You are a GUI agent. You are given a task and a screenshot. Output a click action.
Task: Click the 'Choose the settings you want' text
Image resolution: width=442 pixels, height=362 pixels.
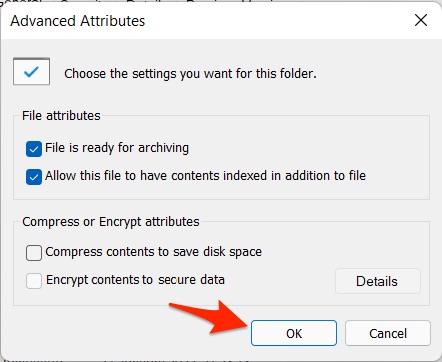tap(190, 74)
